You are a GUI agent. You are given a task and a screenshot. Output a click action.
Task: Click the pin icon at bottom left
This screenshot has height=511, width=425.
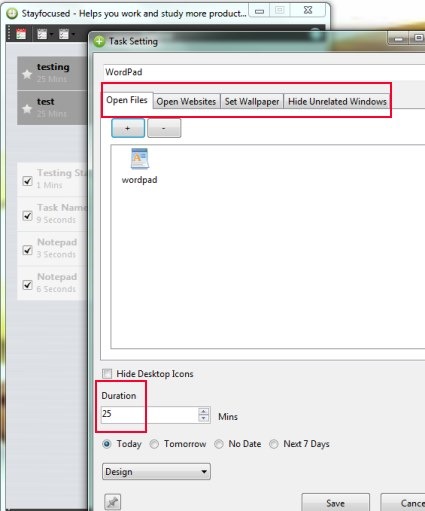tap(113, 502)
